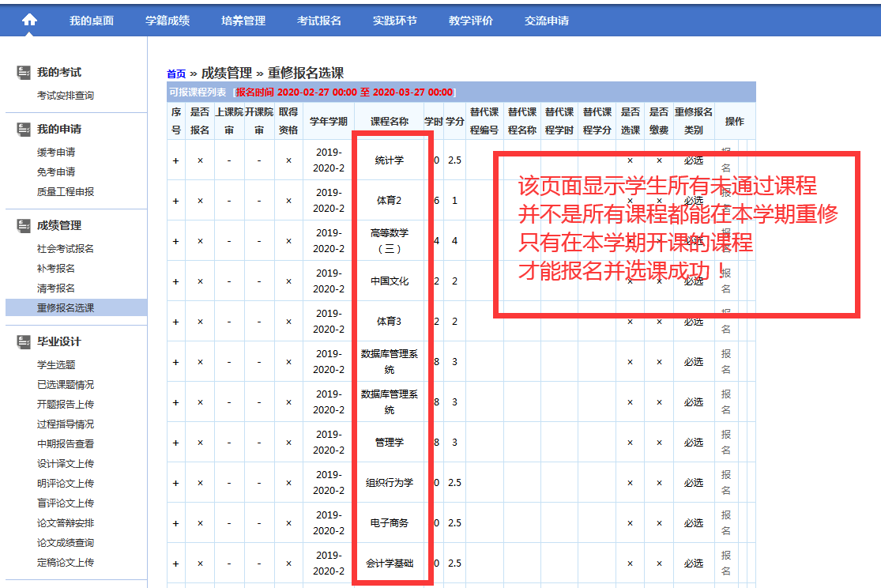The height and width of the screenshot is (588, 881).
Task: Open 补考报名 in sidebar
Action: click(x=56, y=269)
